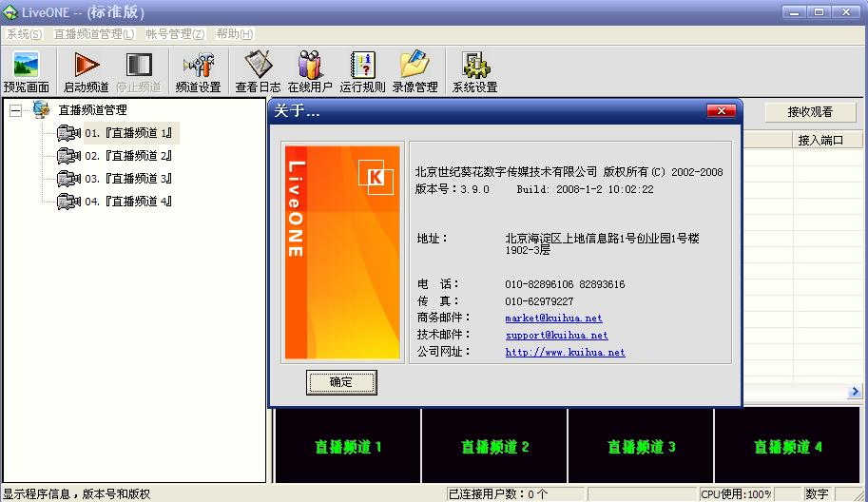Click 直播频道 1 preview thumbnail

click(348, 446)
